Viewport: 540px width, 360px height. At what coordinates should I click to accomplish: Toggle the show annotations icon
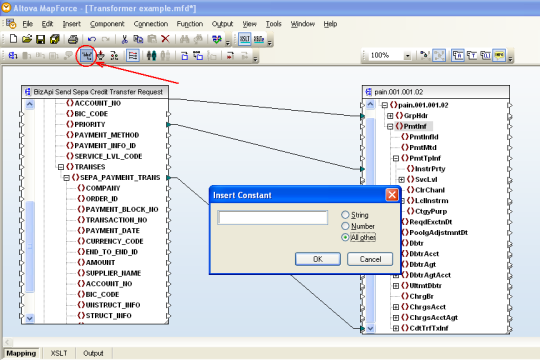[x=458, y=55]
